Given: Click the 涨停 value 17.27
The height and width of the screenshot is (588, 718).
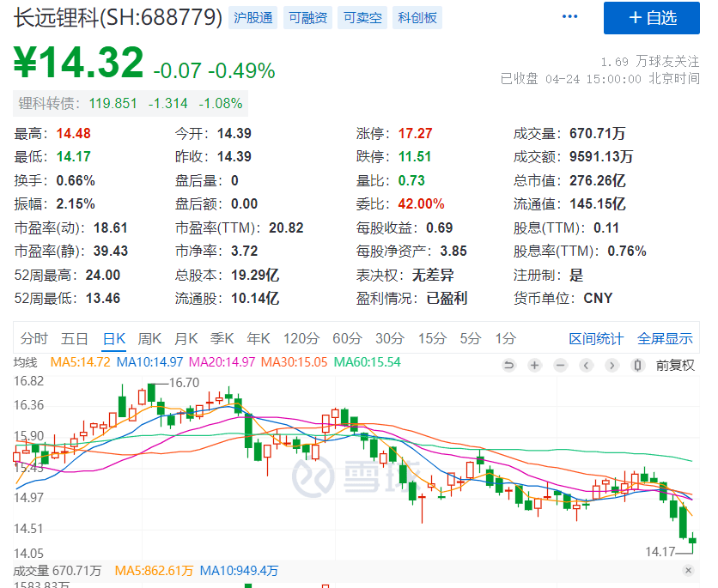Looking at the screenshot, I should tap(416, 134).
